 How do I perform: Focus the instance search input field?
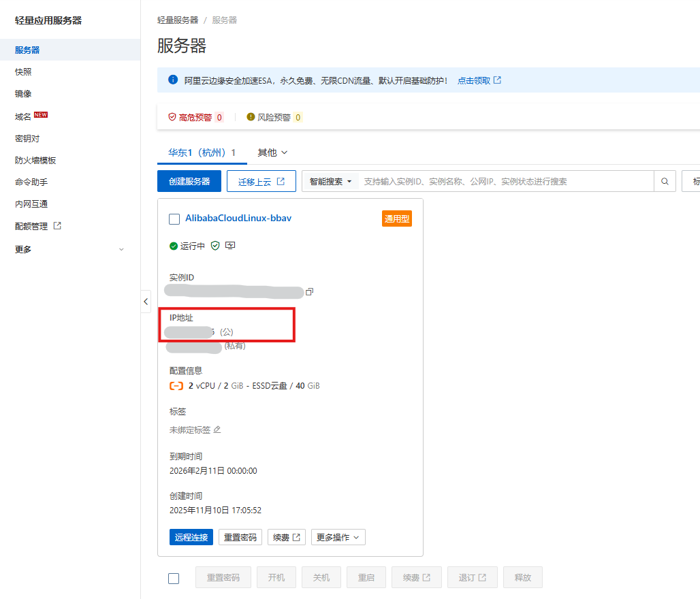click(x=506, y=181)
